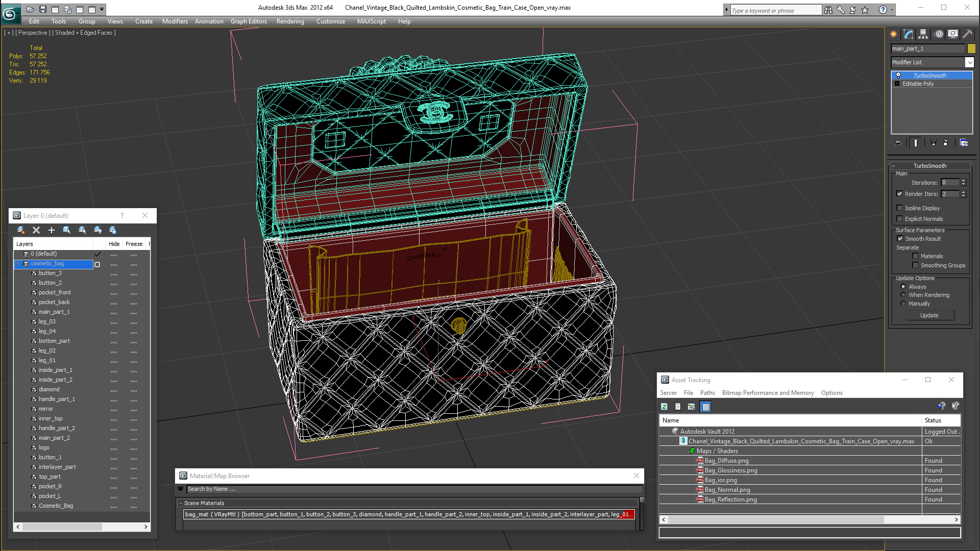980x551 pixels.
Task: Click Asset Tracking horizontal scrollbar
Action: tap(810, 519)
